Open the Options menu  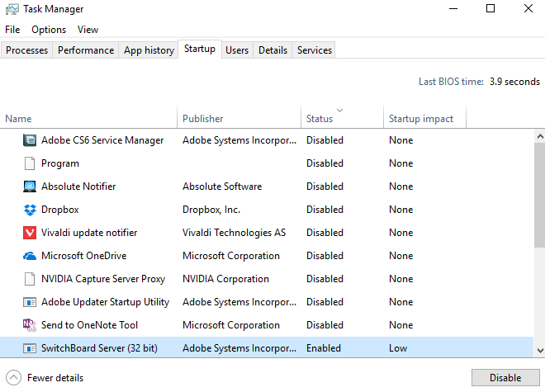point(49,30)
